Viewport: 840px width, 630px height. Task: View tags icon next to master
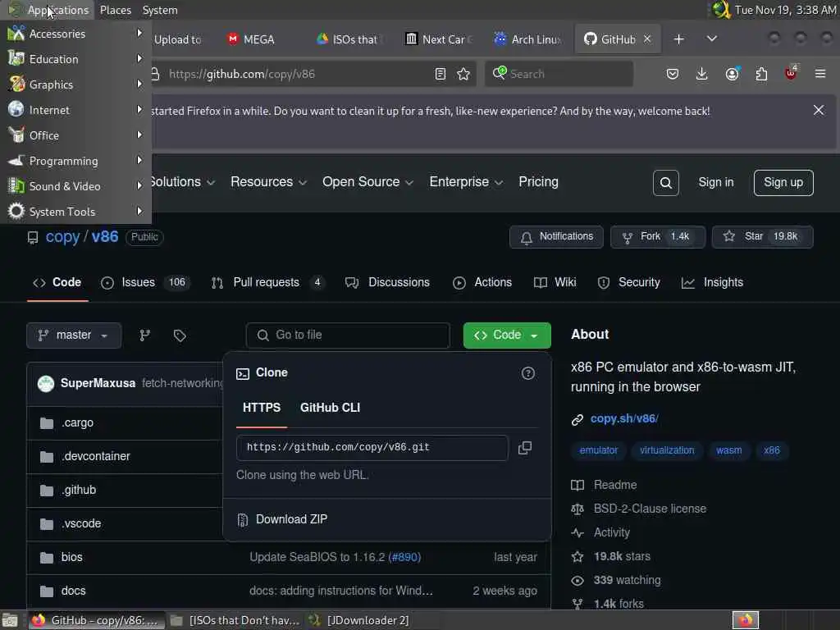180,336
